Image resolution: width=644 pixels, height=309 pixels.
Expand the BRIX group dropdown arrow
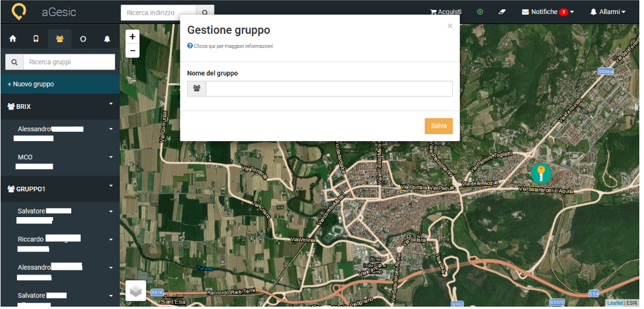(110, 104)
